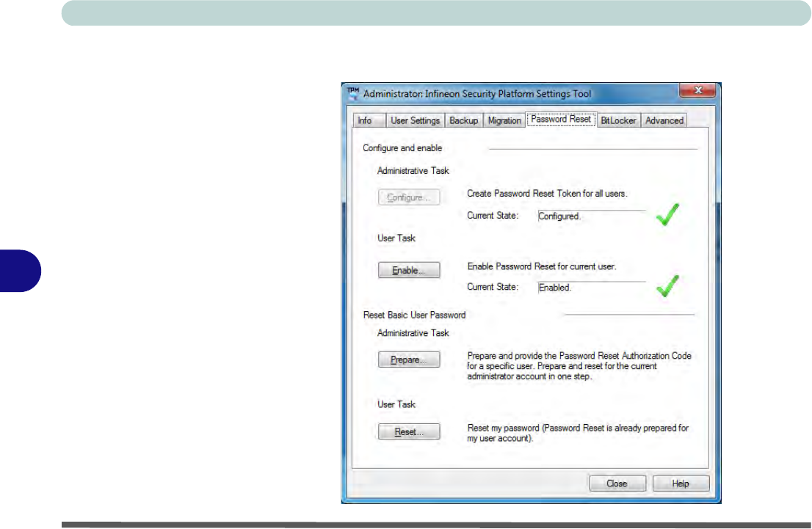Open the BitLocker tab
Screen dimensions: 812x529
618,120
